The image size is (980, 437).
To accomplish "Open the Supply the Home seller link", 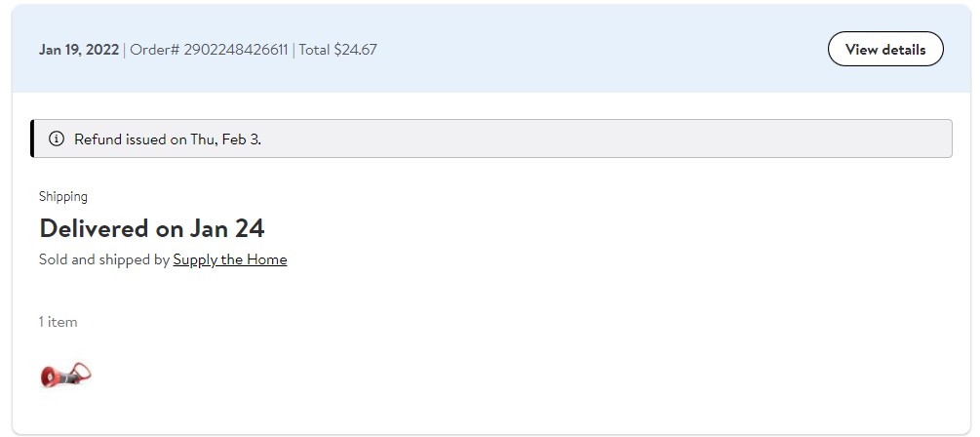I will click(x=230, y=259).
